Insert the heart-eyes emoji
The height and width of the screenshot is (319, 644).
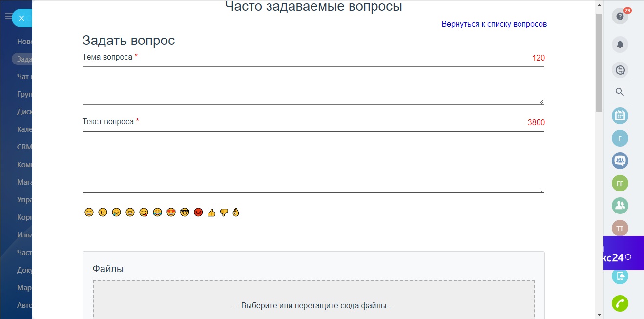(x=171, y=213)
